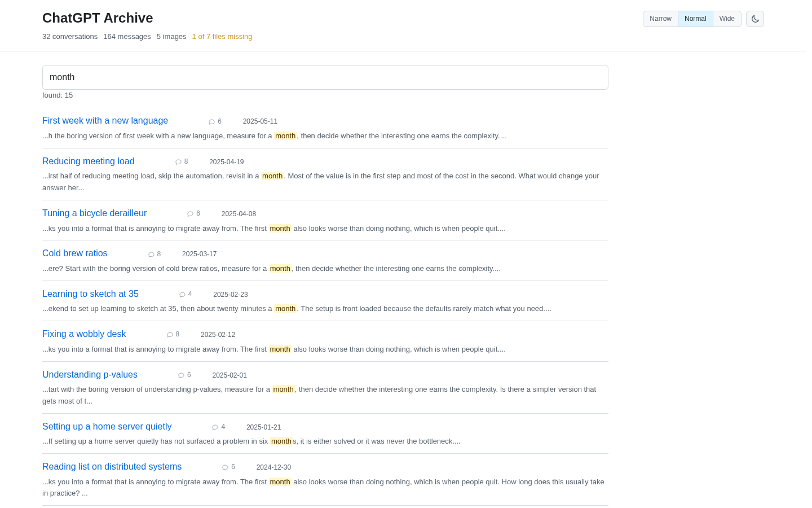Viewport: 812px width, 508px height.
Task: Click highlighted 'month' in the Cold brew ratios snippet
Action: (x=280, y=269)
